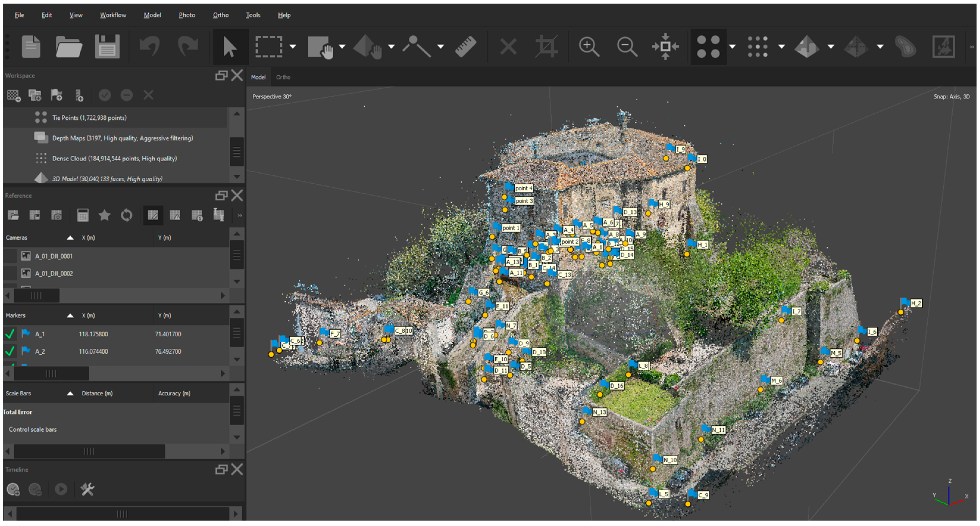The width and height of the screenshot is (980, 526).
Task: Uncheck the A_1 marker checkbox
Action: click(10, 334)
